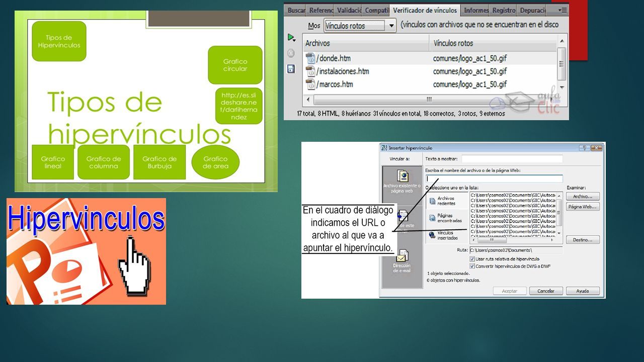The width and height of the screenshot is (644, 362).
Task: Select the /instalaciones.htm file name
Action: click(343, 71)
